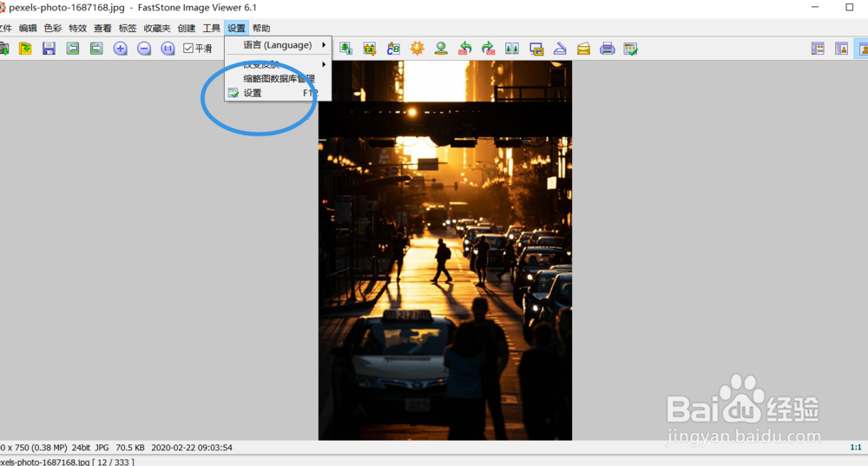The height and width of the screenshot is (466, 868).
Task: Click the JPG format label in status bar
Action: pyautogui.click(x=102, y=447)
